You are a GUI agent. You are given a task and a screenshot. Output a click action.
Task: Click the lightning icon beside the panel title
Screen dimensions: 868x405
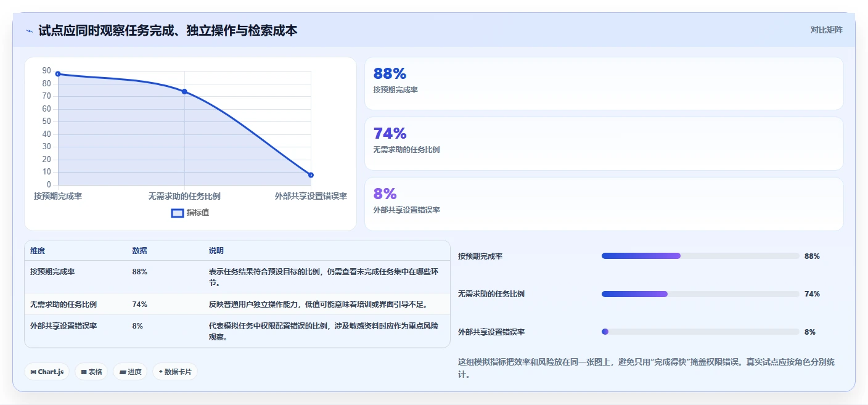pos(30,30)
